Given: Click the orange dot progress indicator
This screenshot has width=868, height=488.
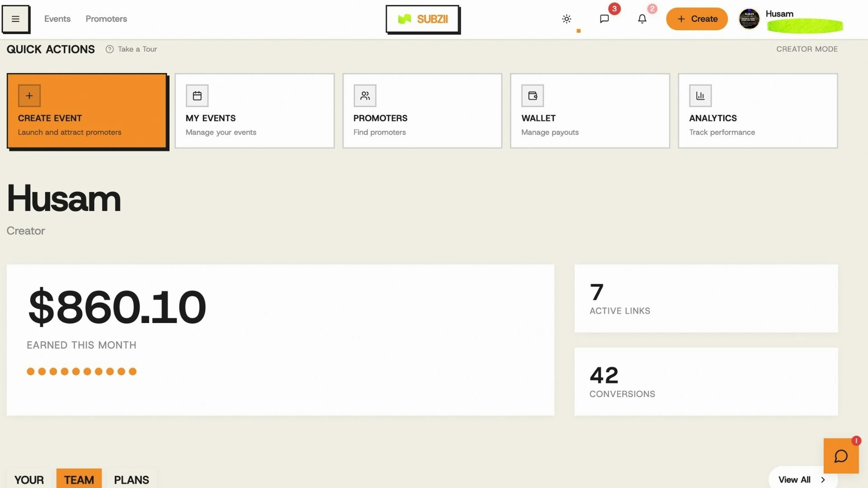Looking at the screenshot, I should [81, 371].
